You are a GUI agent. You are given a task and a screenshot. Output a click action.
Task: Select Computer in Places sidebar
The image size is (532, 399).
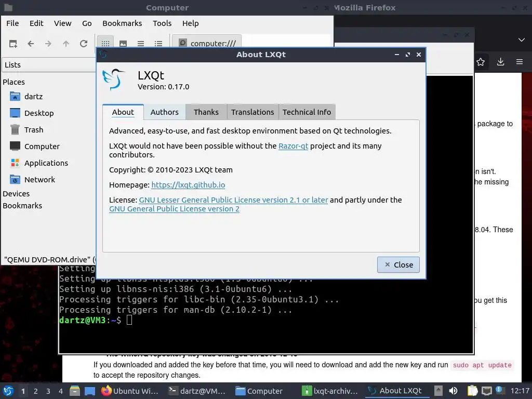point(42,147)
